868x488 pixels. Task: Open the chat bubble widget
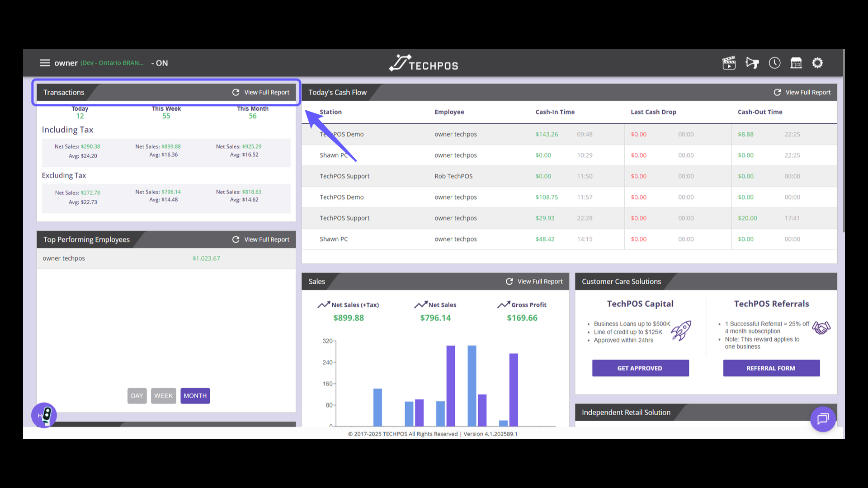click(823, 419)
